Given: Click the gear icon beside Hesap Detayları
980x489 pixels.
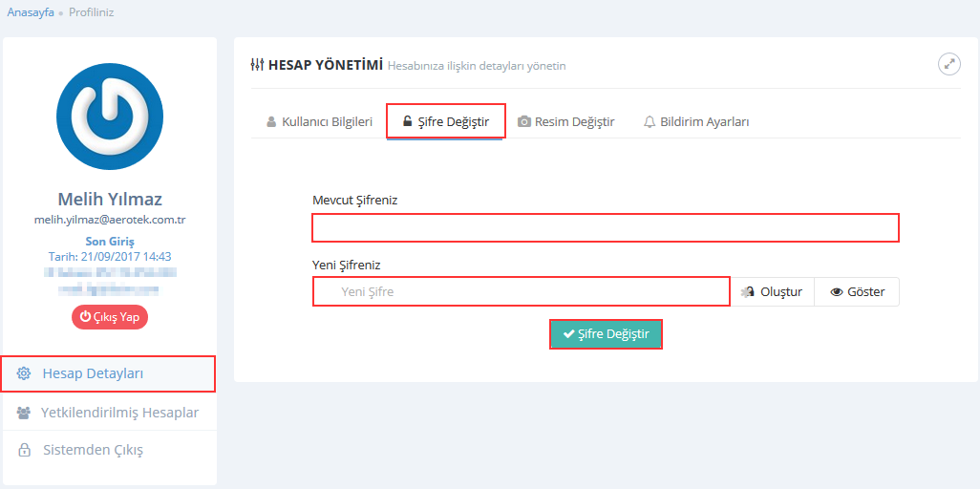Looking at the screenshot, I should tap(24, 373).
